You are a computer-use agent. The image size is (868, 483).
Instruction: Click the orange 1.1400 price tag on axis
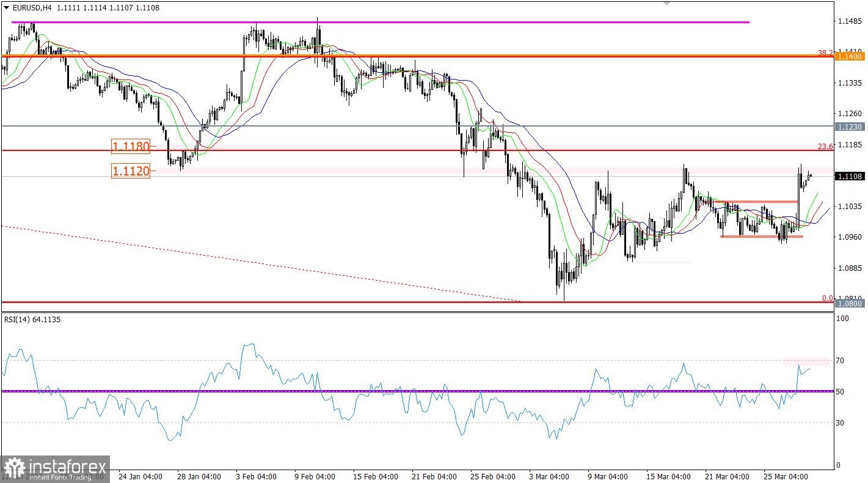click(850, 56)
